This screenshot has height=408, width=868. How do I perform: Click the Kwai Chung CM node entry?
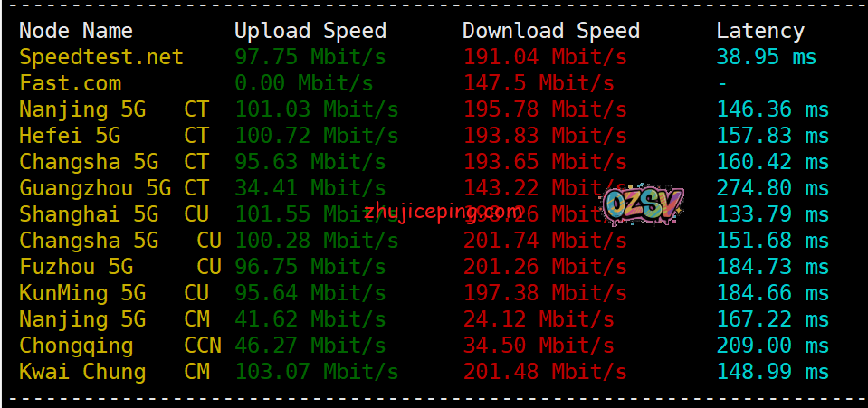pos(115,372)
